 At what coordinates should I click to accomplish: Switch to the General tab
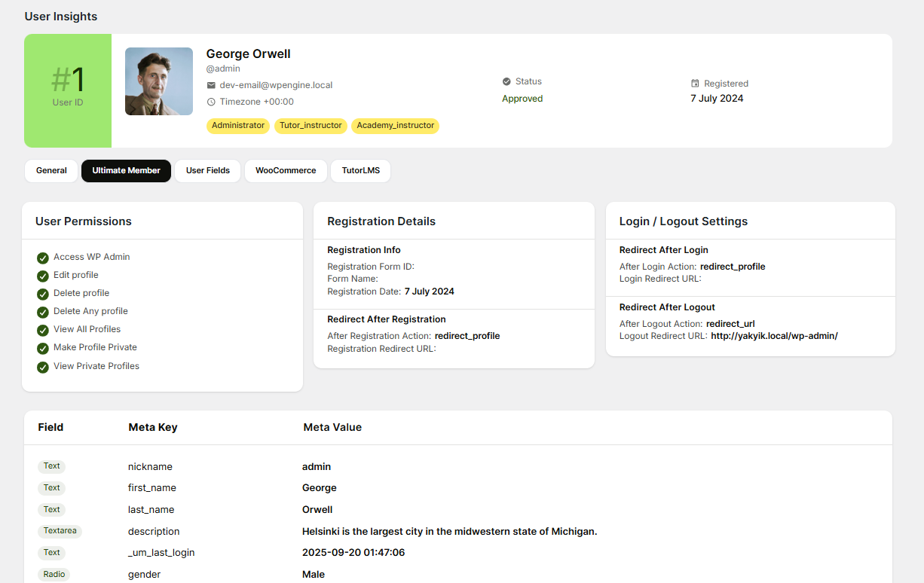point(51,171)
